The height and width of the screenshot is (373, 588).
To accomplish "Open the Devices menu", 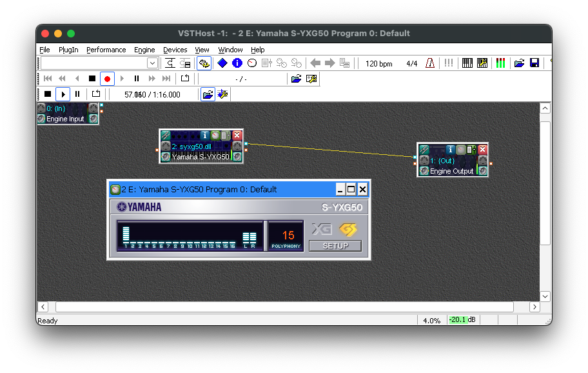I will pyautogui.click(x=175, y=50).
